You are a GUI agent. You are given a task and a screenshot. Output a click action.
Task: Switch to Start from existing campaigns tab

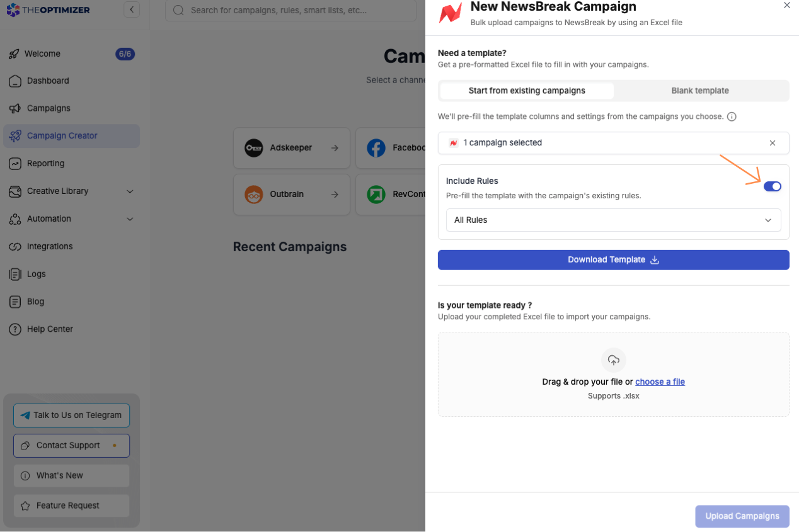[x=527, y=91]
